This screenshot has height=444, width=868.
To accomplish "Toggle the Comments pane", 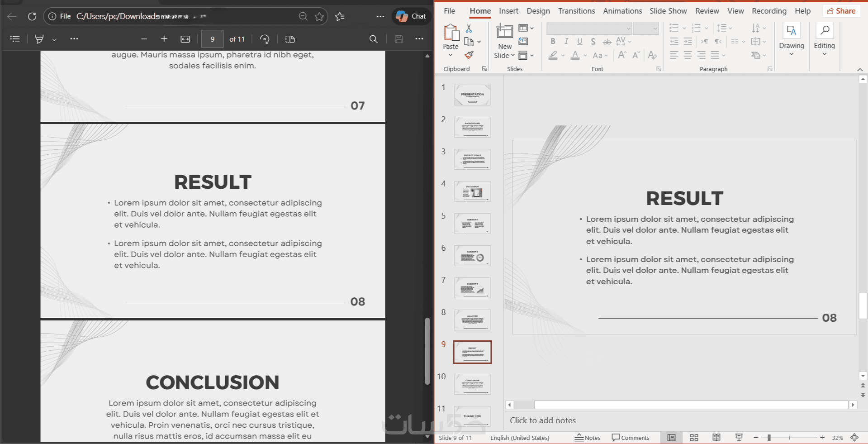I will coord(631,438).
